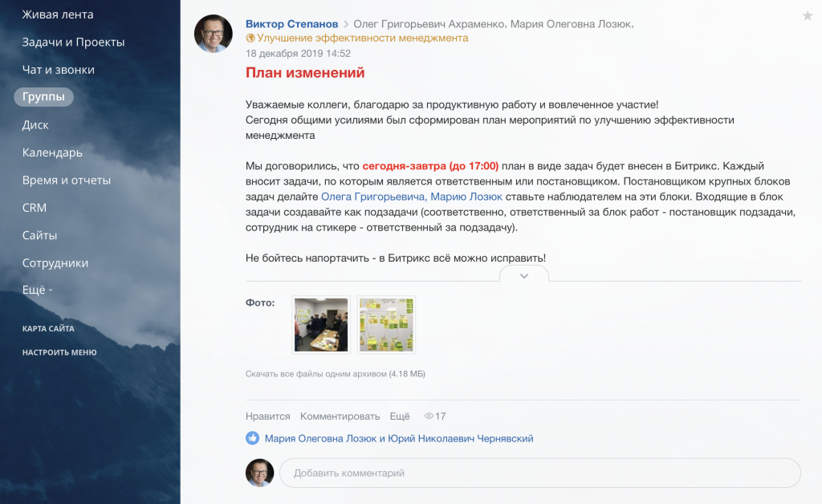Like the post via "Нравится"
Screen dimensions: 822x504
[x=267, y=416]
